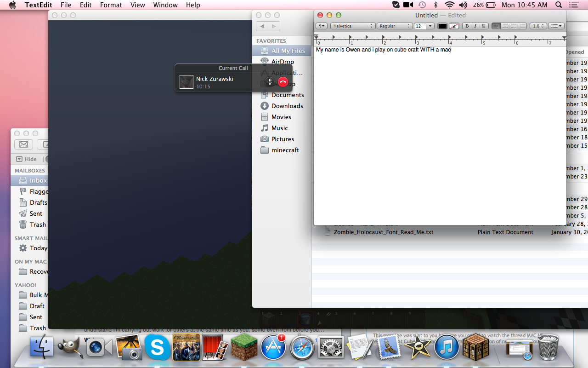Open Skype from the Dock
588x368 pixels.
(158, 347)
